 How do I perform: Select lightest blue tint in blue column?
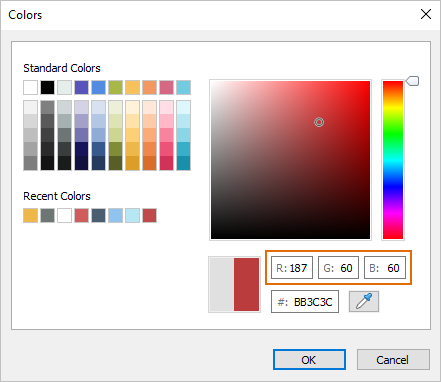(x=98, y=107)
